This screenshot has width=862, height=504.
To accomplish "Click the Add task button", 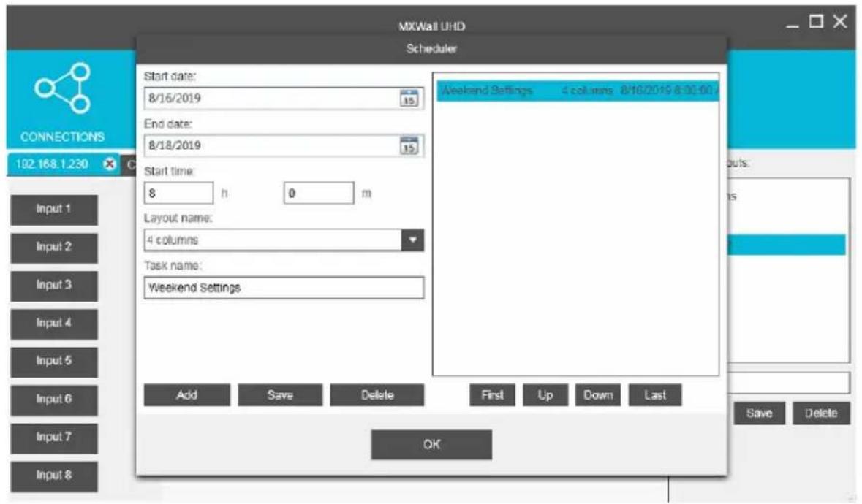I will [x=187, y=394].
